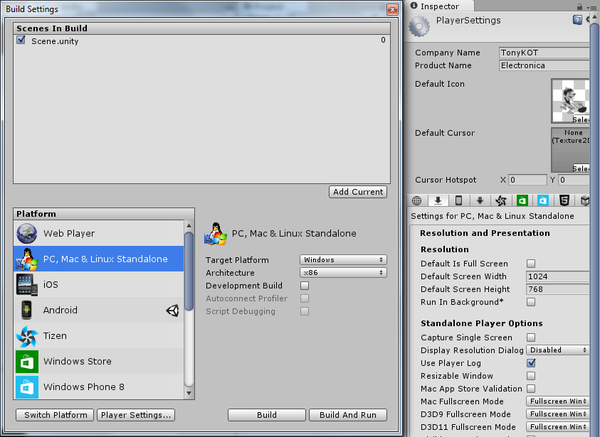Open Player Settings... button
The height and width of the screenshot is (437, 600).
point(136,415)
